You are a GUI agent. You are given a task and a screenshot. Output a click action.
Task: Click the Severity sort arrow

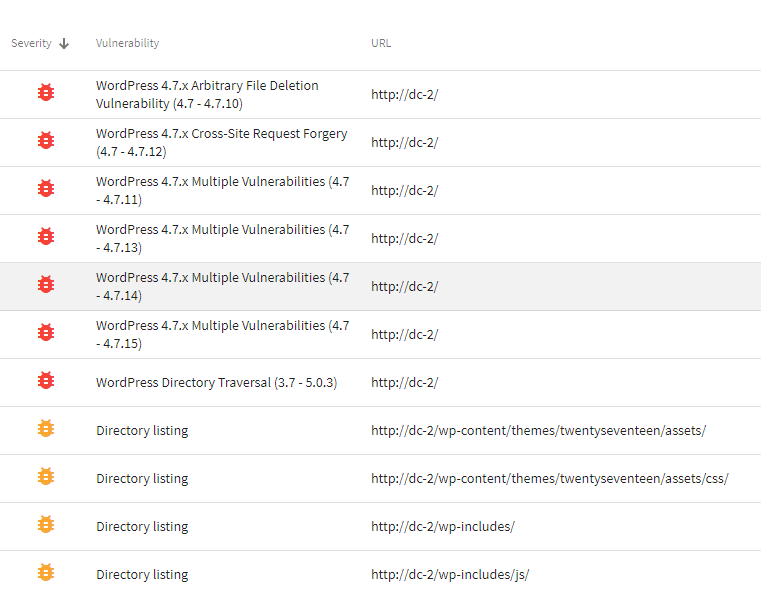(x=65, y=44)
